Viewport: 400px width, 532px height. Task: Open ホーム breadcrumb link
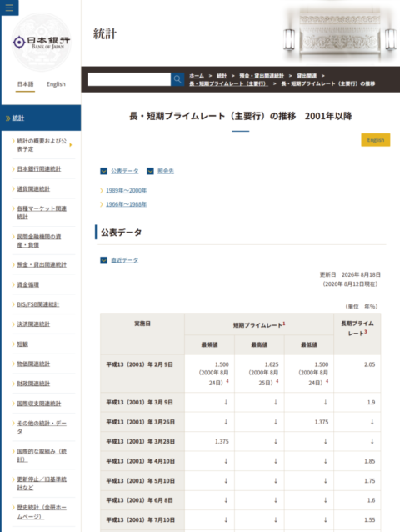197,76
